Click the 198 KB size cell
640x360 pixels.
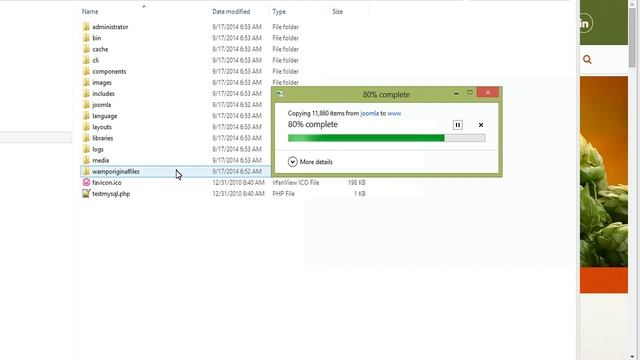pyautogui.click(x=356, y=182)
